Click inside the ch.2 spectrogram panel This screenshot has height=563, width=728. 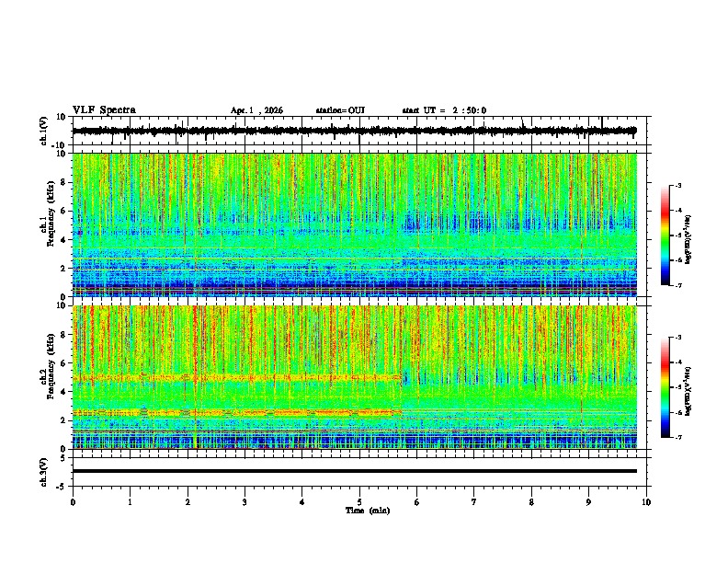click(x=355, y=377)
